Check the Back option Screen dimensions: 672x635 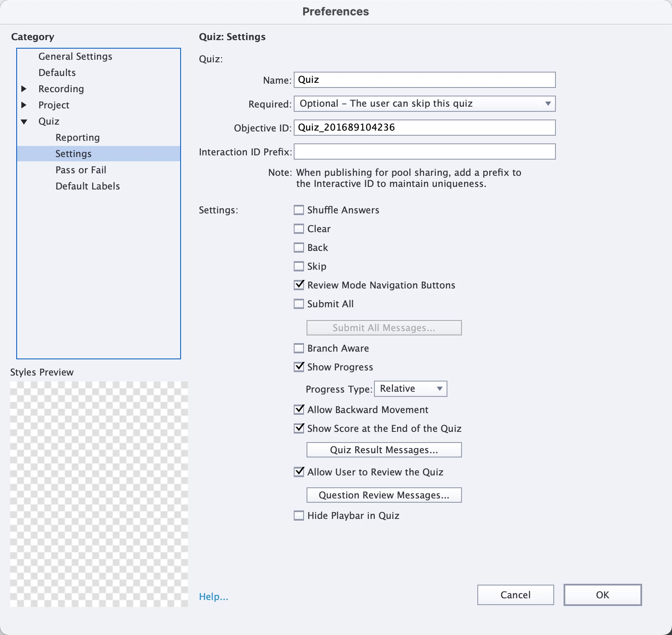point(299,248)
